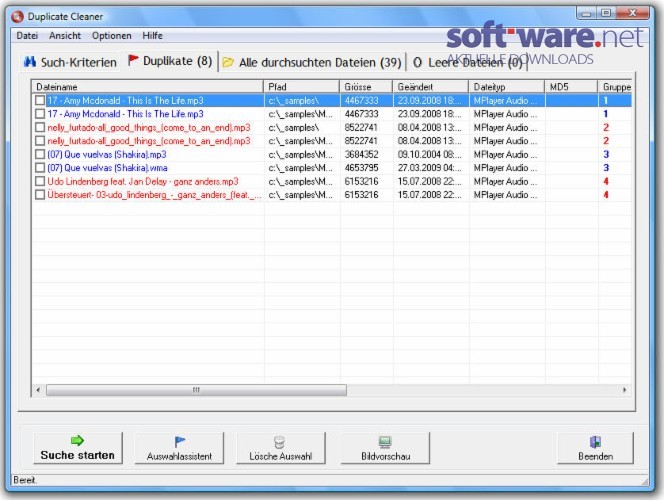
Task: Open the Datei menu
Action: (x=27, y=36)
